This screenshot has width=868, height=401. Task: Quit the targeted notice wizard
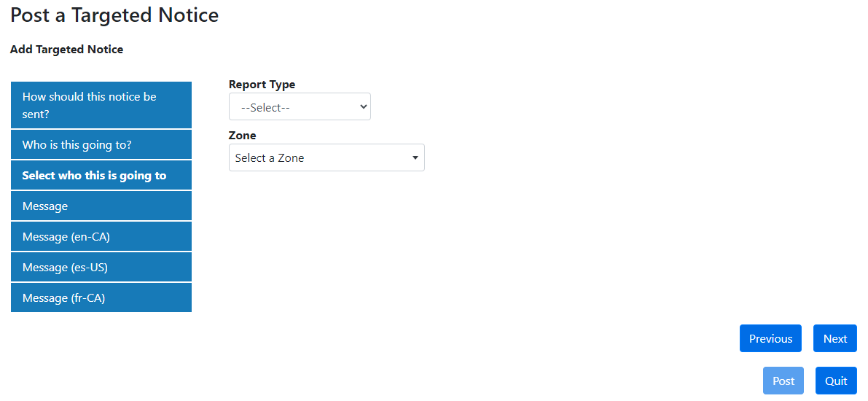pos(836,381)
